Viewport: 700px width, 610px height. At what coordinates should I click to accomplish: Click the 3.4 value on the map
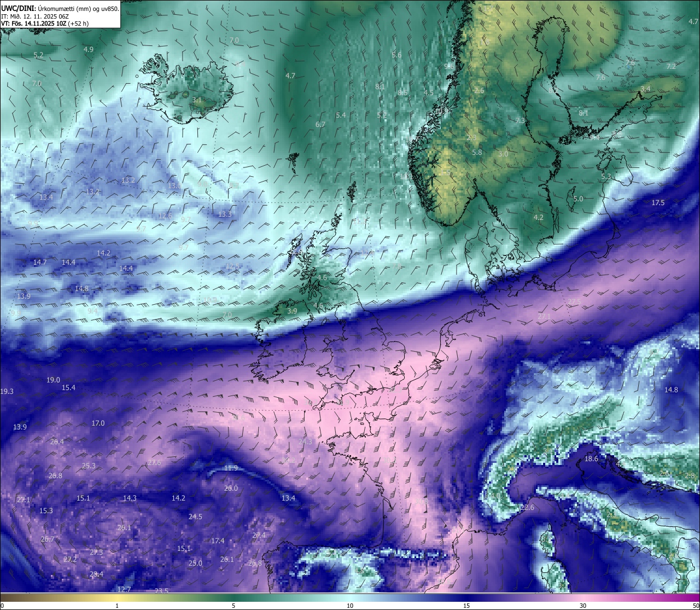tap(645, 89)
